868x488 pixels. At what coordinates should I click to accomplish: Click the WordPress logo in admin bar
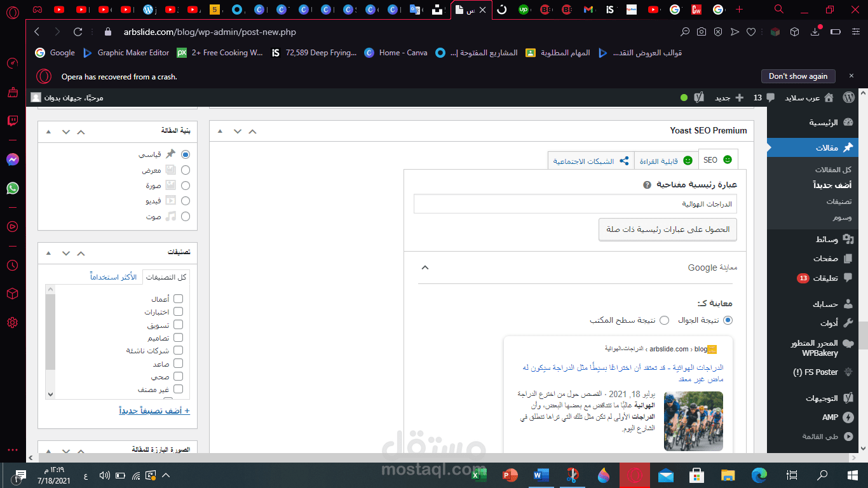[848, 98]
